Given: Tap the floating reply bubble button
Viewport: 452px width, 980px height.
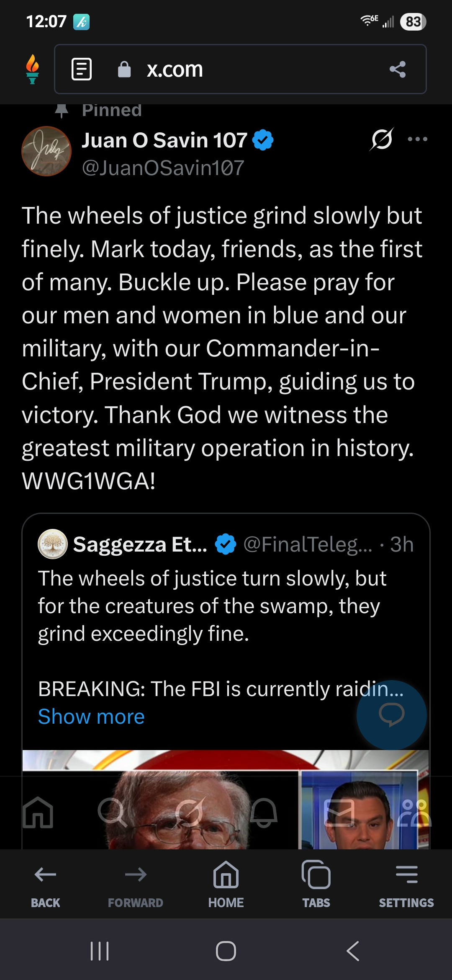Looking at the screenshot, I should [x=391, y=714].
